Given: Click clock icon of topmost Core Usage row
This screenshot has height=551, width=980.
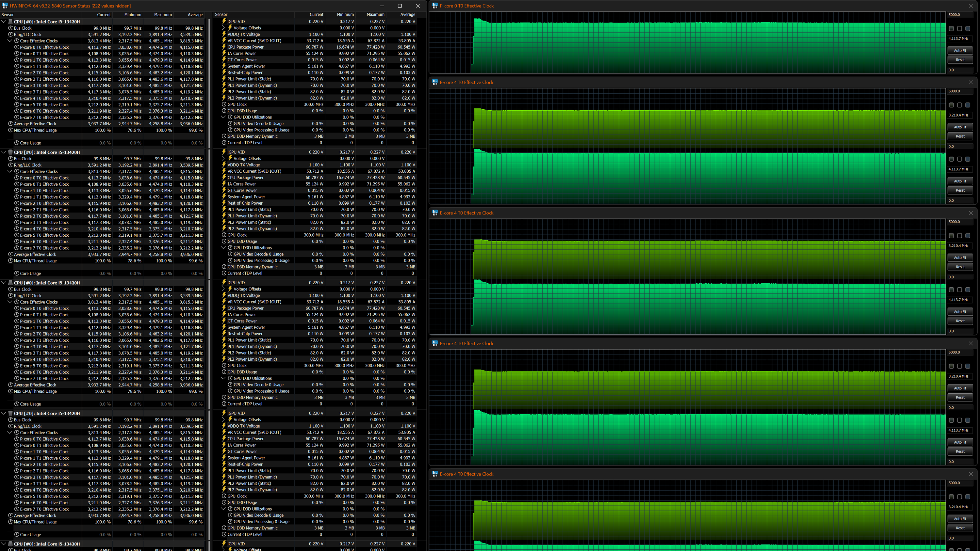Looking at the screenshot, I should point(17,143).
